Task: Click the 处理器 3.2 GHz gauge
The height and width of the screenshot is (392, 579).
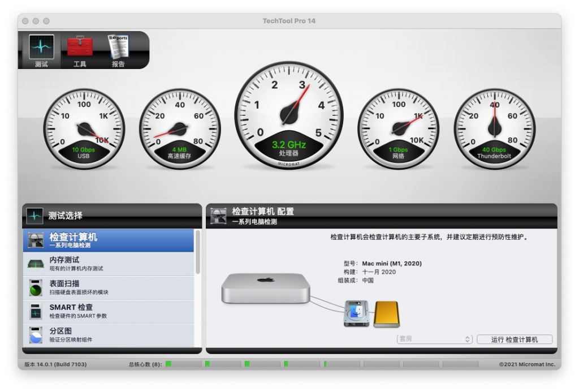Action: pyautogui.click(x=289, y=115)
